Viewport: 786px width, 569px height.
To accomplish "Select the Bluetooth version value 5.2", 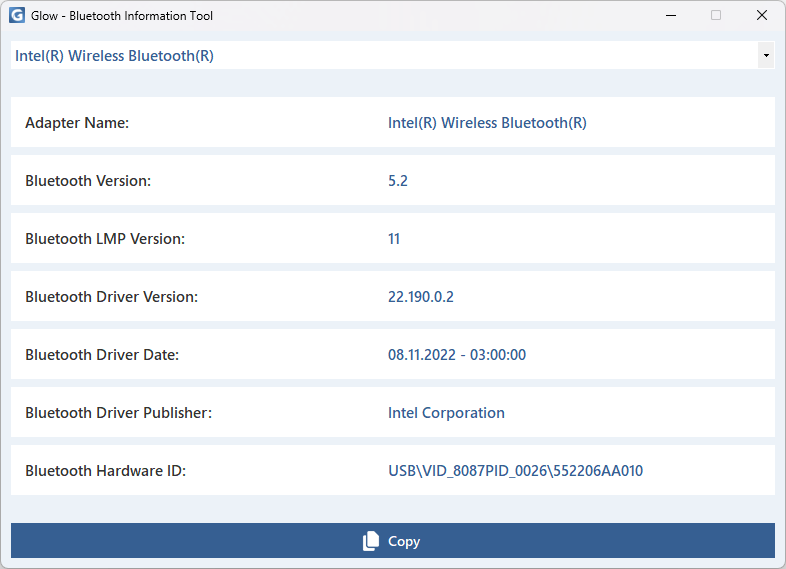I will click(x=398, y=181).
